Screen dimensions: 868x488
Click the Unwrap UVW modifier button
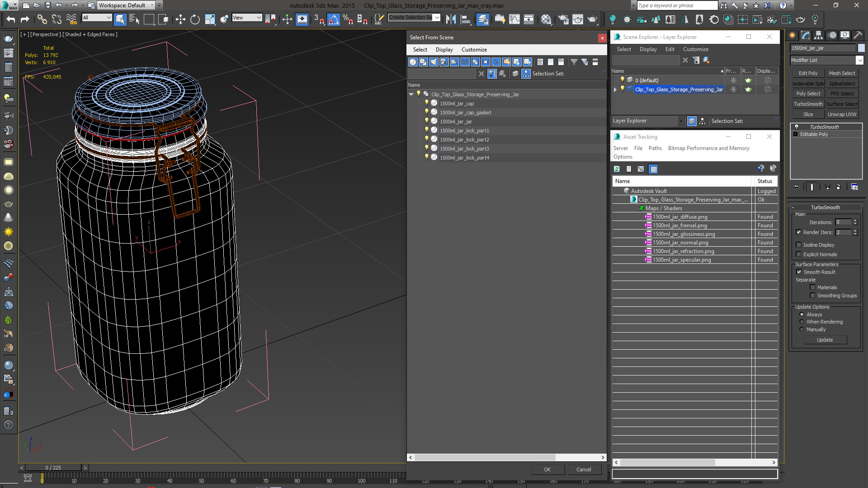click(x=842, y=114)
